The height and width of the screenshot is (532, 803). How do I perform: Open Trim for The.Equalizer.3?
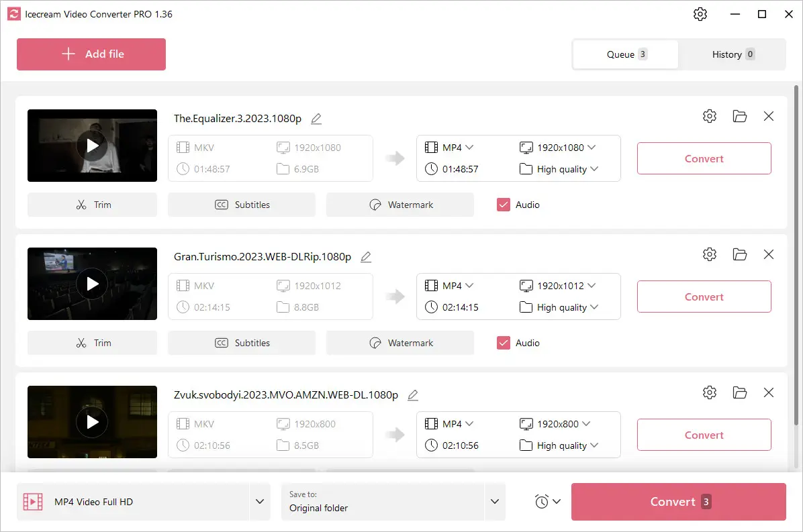pos(92,205)
